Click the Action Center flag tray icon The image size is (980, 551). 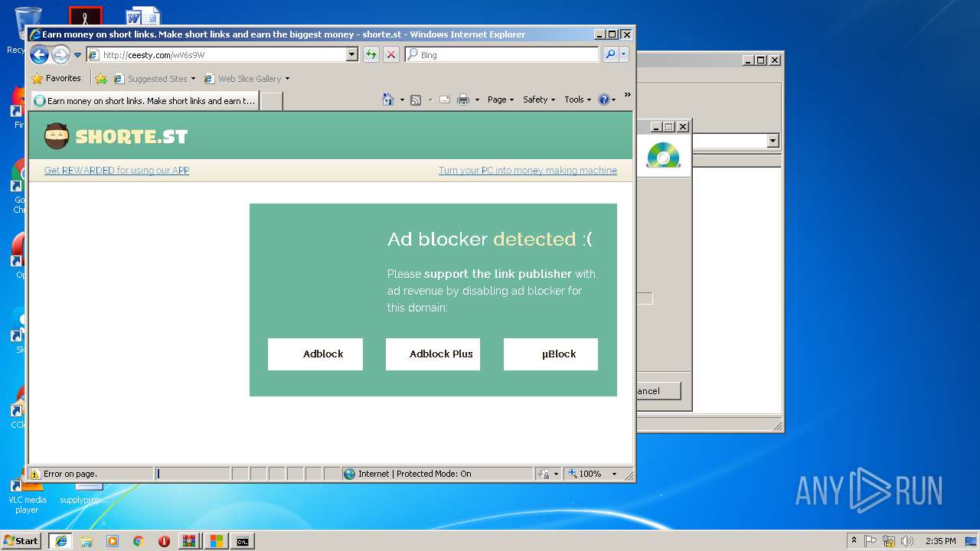871,540
